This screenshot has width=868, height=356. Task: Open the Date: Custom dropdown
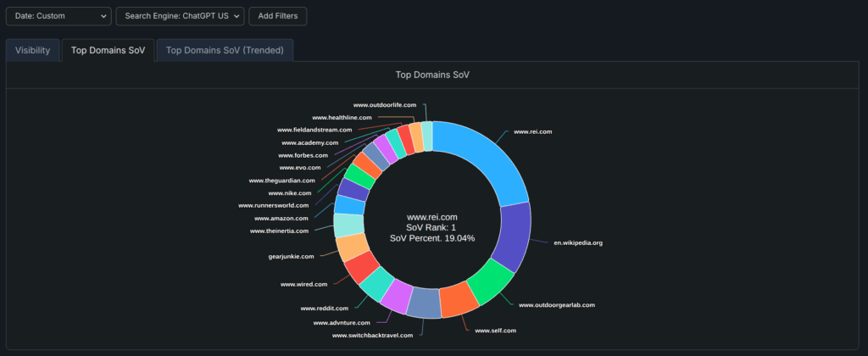click(58, 16)
